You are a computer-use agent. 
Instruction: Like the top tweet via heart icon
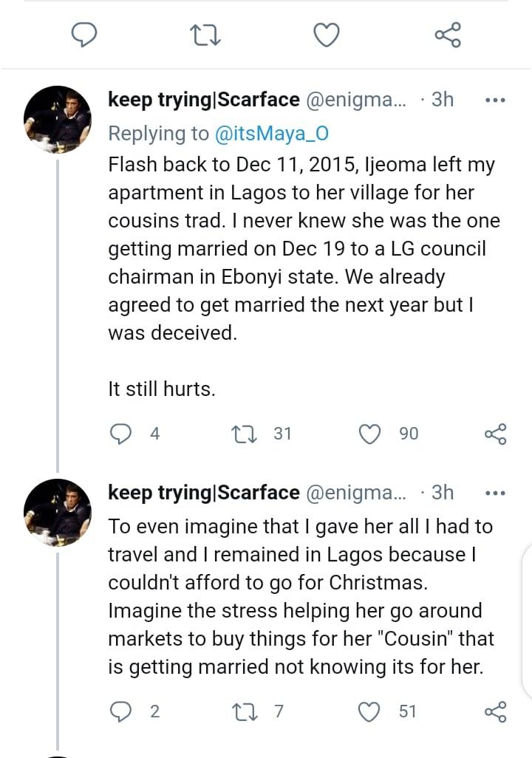(327, 34)
